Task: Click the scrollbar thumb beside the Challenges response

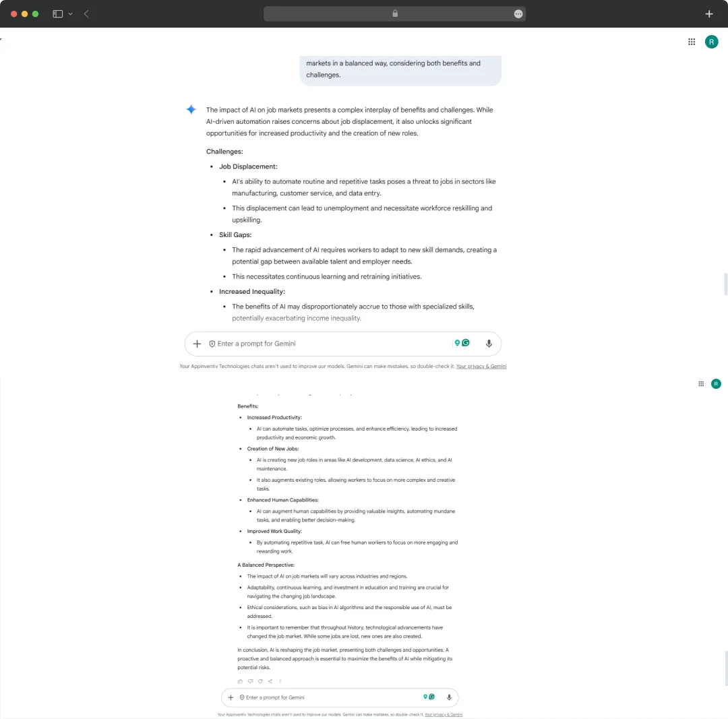Action: (725, 284)
